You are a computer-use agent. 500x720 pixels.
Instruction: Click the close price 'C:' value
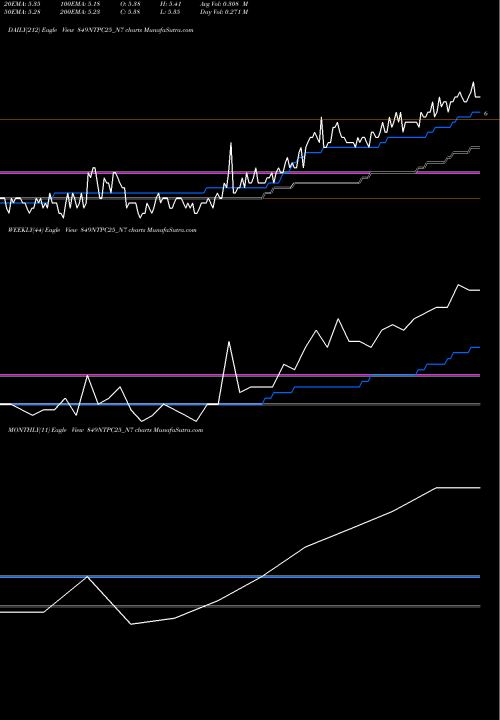click(130, 12)
